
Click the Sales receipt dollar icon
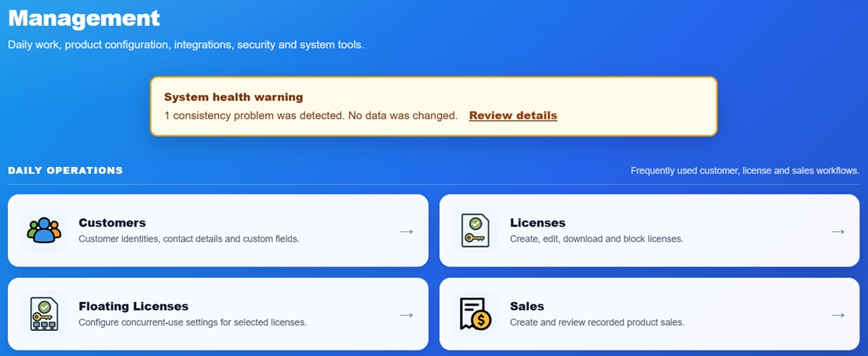(x=475, y=314)
